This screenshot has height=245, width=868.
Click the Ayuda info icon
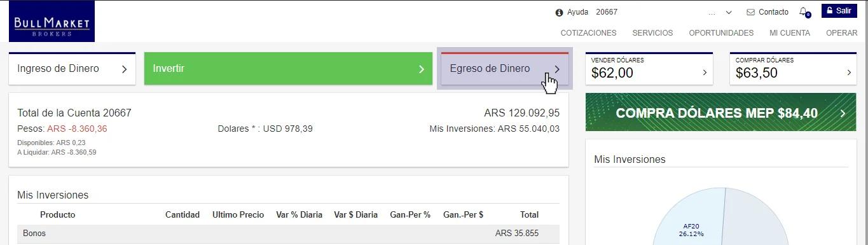click(559, 12)
